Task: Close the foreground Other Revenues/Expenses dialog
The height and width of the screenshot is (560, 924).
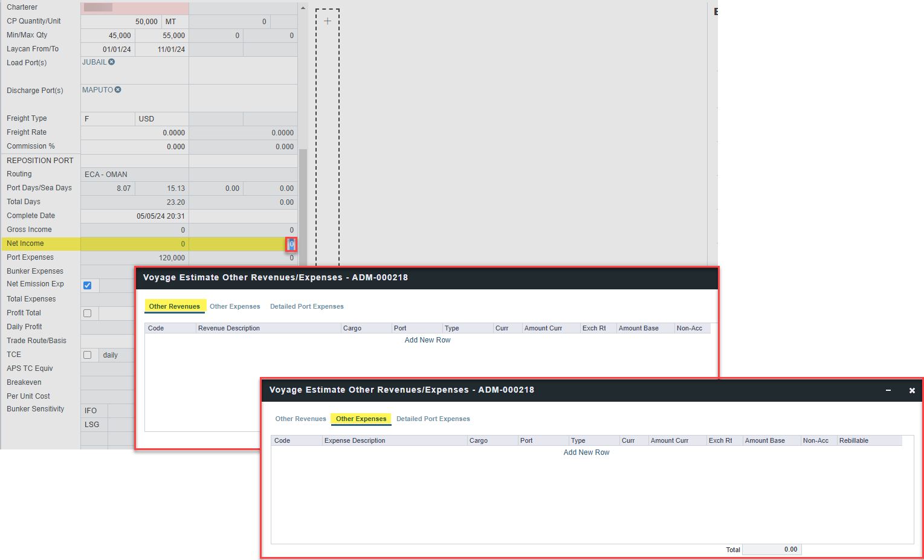Action: click(912, 391)
